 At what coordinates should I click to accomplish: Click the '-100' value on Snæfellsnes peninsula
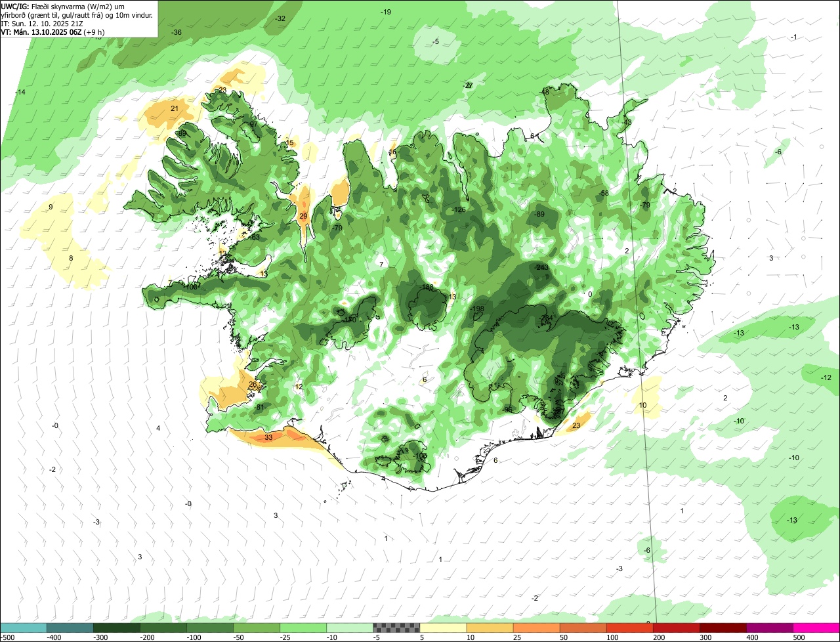[x=190, y=287]
